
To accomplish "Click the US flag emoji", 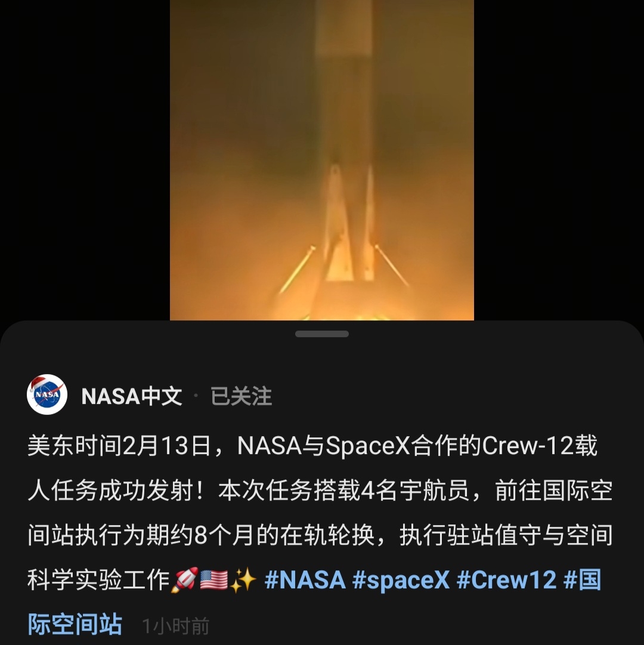I will (x=213, y=580).
